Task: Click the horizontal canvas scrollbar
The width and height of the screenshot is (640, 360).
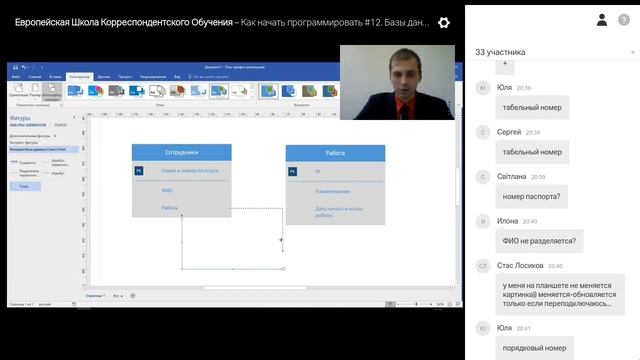Action: point(255,288)
